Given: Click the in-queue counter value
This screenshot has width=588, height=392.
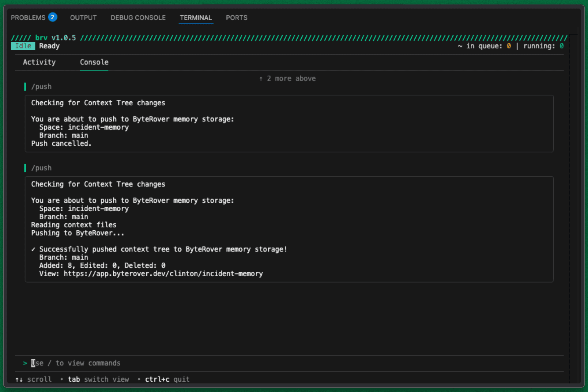Looking at the screenshot, I should pyautogui.click(x=509, y=46).
